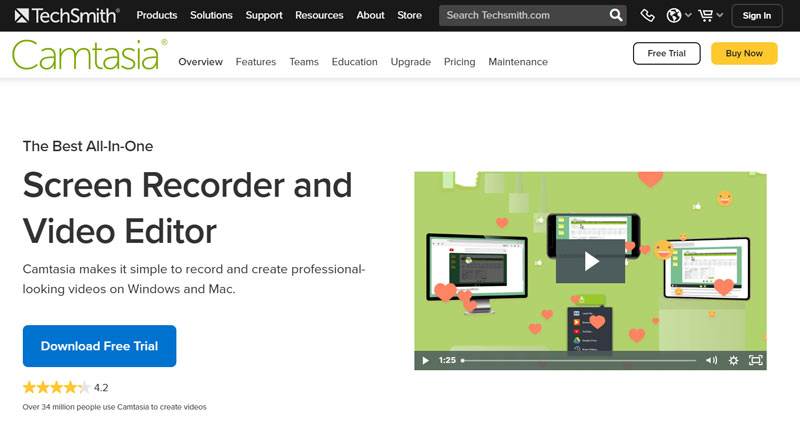The height and width of the screenshot is (425, 800).
Task: Open the Resources menu
Action: click(319, 15)
